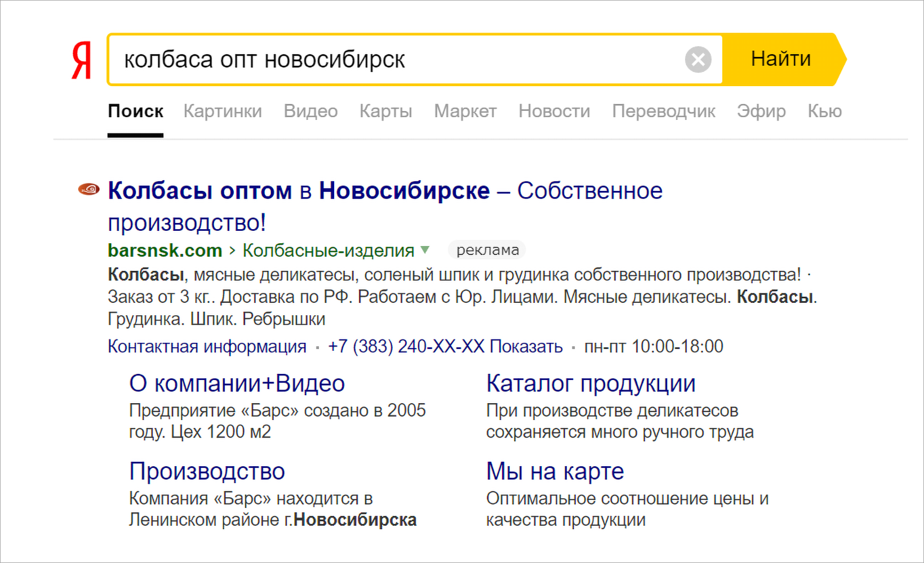Open the Эфир tab
924x563 pixels.
coord(761,111)
